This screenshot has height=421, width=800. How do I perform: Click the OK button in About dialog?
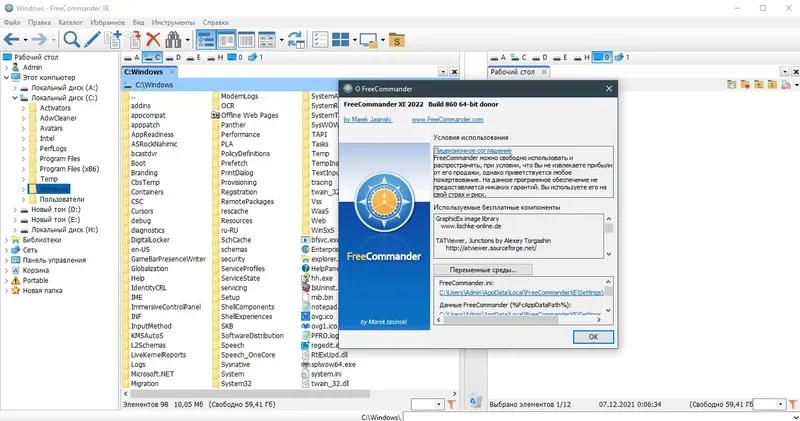[593, 337]
